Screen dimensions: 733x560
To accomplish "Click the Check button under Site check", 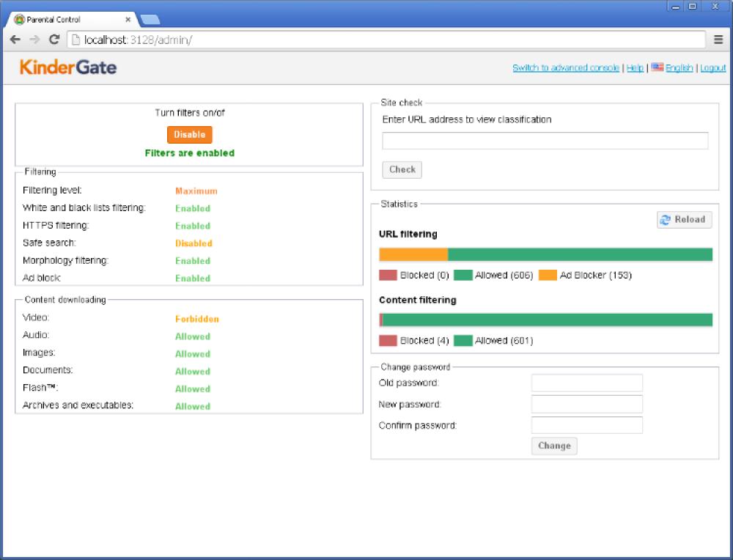I will tap(402, 169).
